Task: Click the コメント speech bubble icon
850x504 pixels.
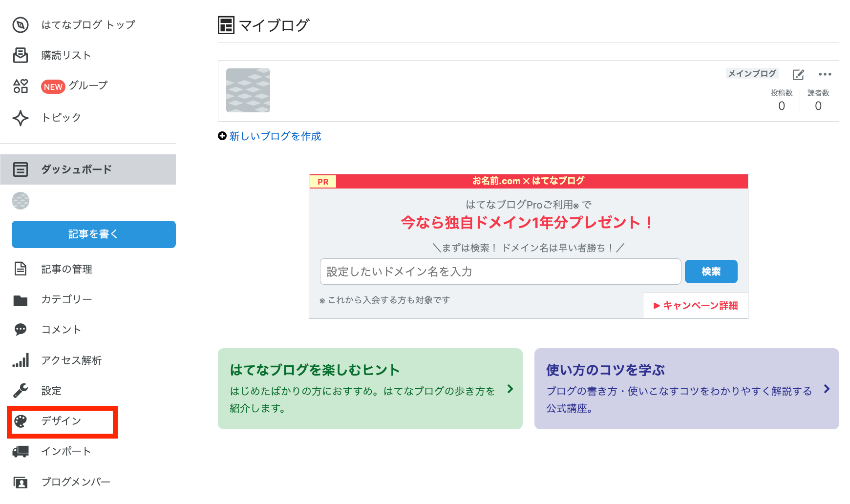Action: click(x=21, y=330)
